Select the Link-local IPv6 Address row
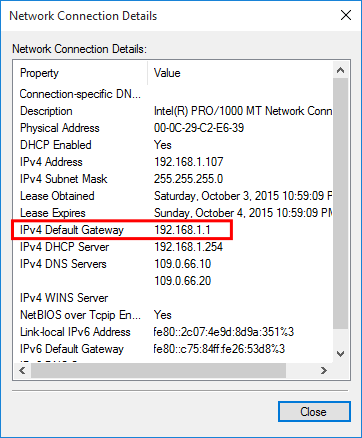 173,332
